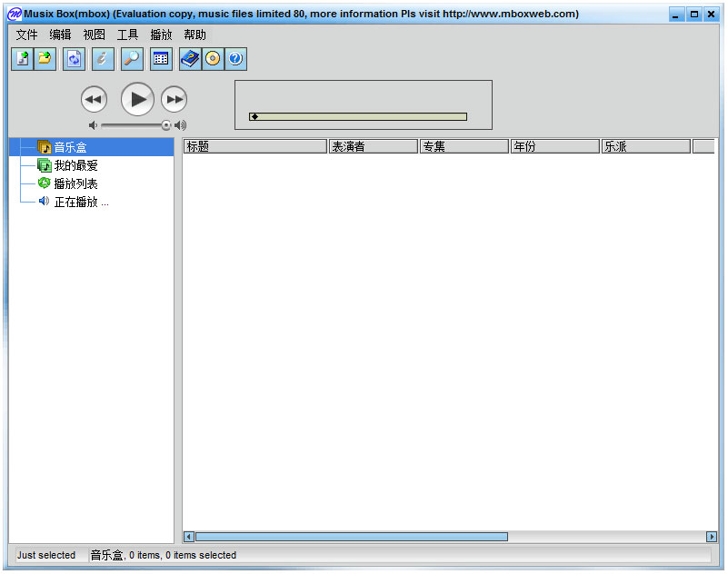The image size is (728, 574).
Task: Click the question mark about icon
Action: [235, 59]
